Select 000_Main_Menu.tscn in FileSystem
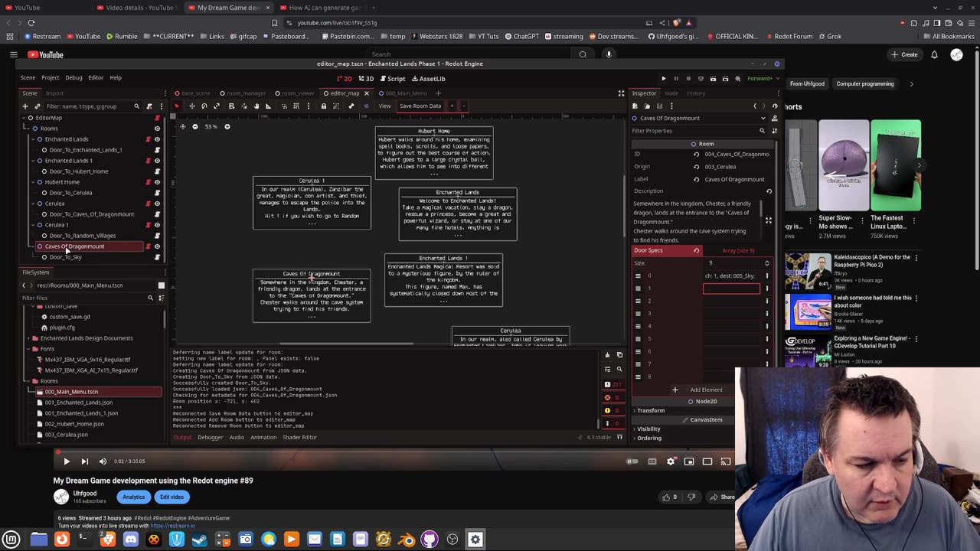980x551 pixels. (71, 392)
